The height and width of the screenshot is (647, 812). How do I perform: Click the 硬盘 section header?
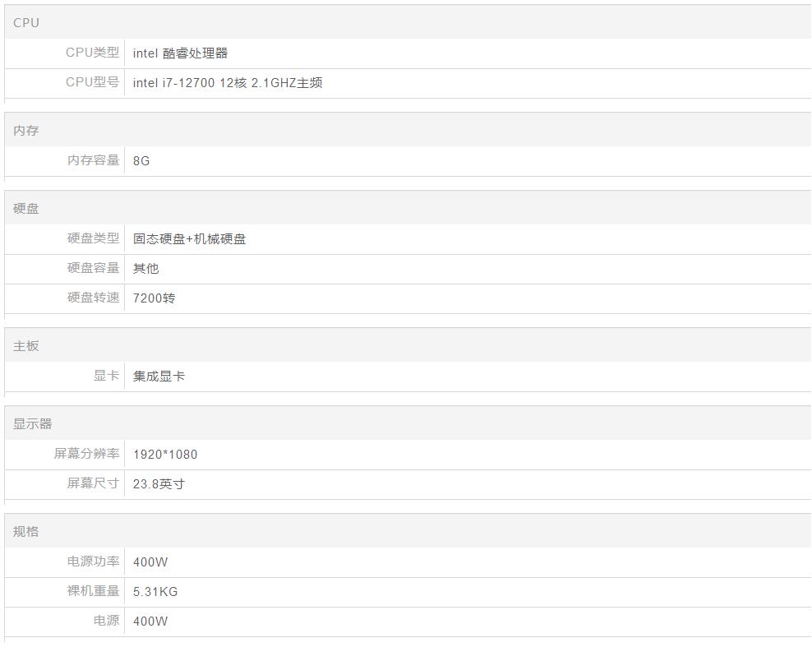pyautogui.click(x=26, y=209)
